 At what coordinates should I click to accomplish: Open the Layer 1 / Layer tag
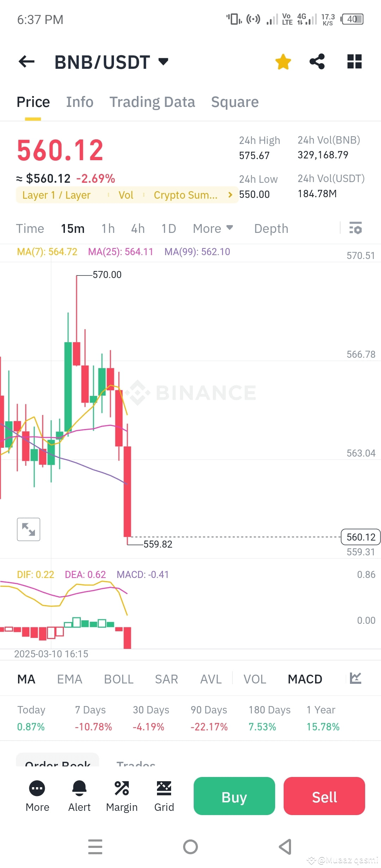56,195
